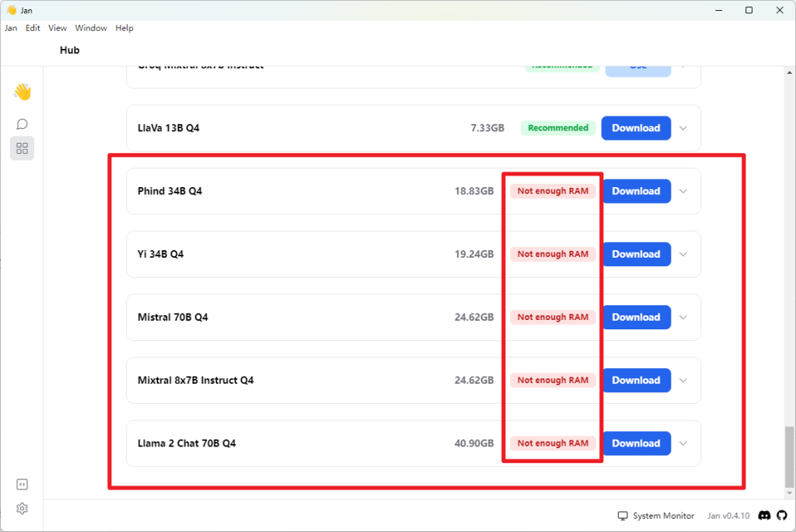Click the Phind 34B Q4 model name
Viewport: 796px width, 532px height.
tap(169, 191)
